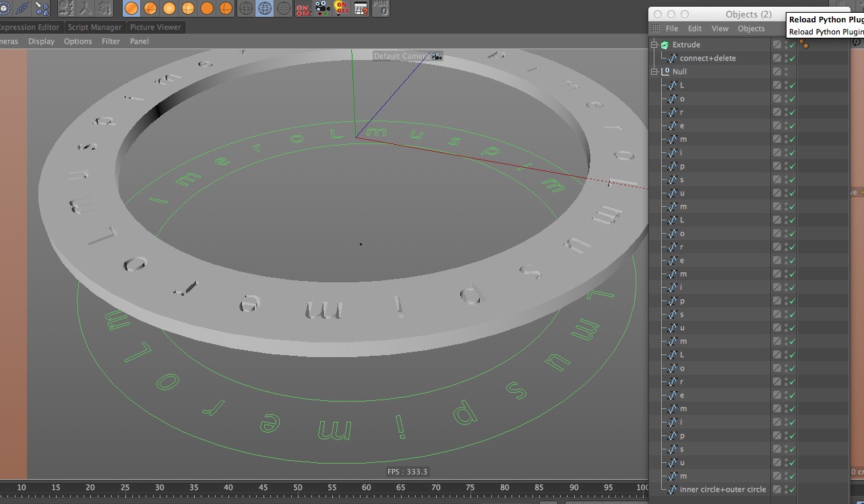Click the Null object axis icon

click(x=665, y=71)
